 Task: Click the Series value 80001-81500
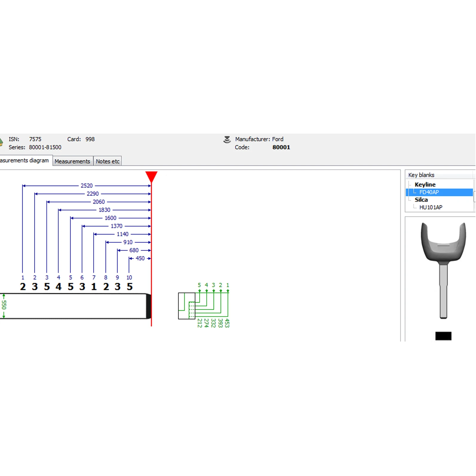(x=45, y=147)
